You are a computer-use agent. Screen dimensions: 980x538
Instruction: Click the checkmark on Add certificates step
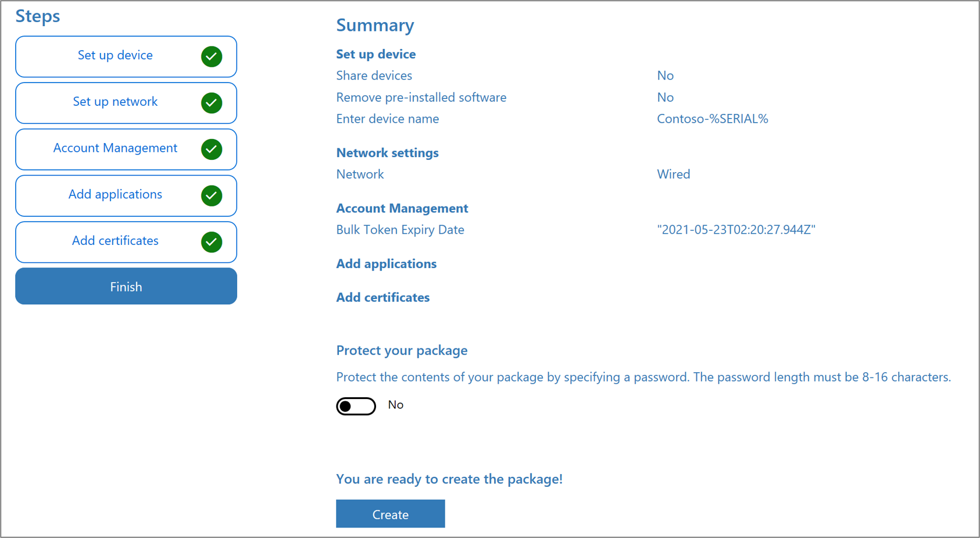click(212, 242)
